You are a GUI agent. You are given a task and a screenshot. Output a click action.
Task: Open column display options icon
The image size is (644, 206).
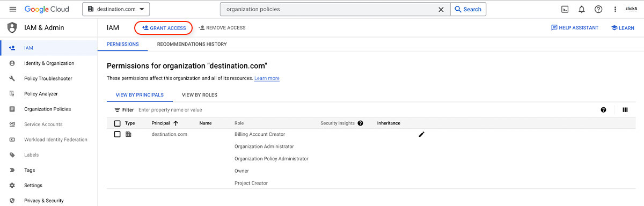(x=625, y=109)
